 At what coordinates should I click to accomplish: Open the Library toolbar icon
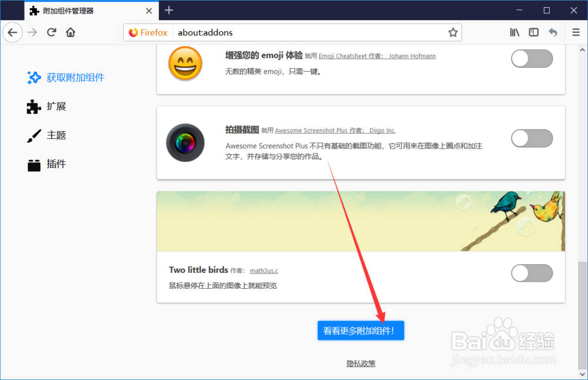pos(514,32)
